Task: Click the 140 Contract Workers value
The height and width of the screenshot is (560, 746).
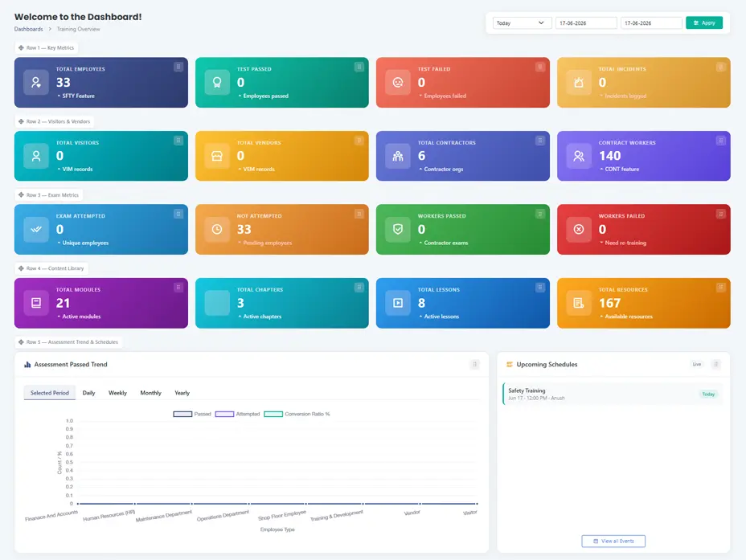Action: 609,156
